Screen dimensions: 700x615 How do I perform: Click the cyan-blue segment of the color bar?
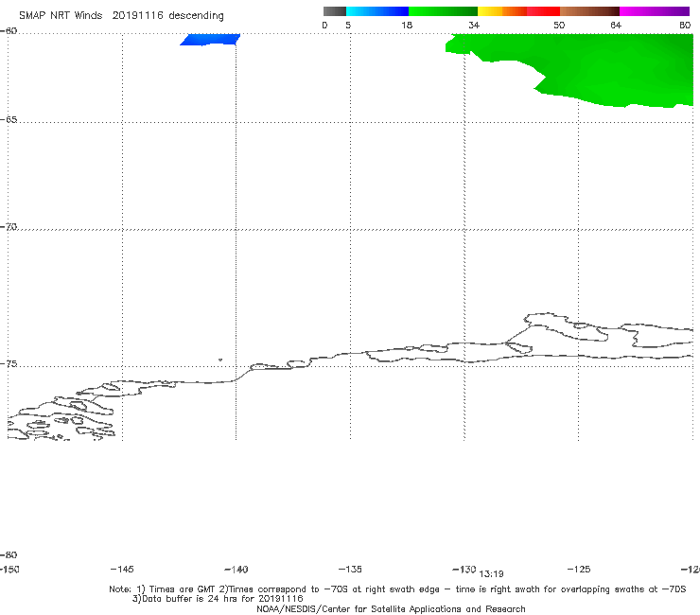point(377,11)
